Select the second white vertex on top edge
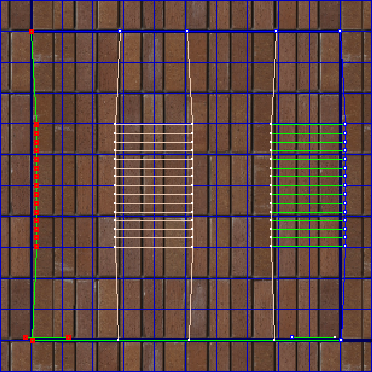This screenshot has height=372, width=372. (x=187, y=31)
